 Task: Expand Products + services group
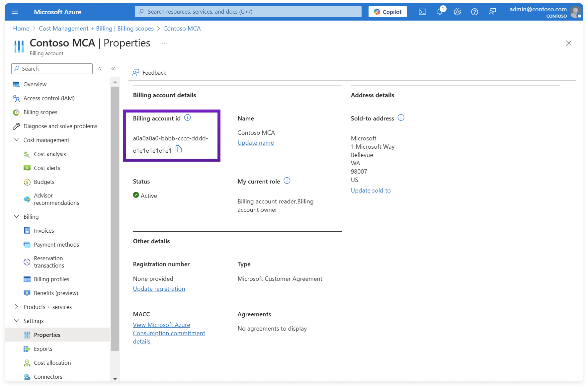pos(17,307)
